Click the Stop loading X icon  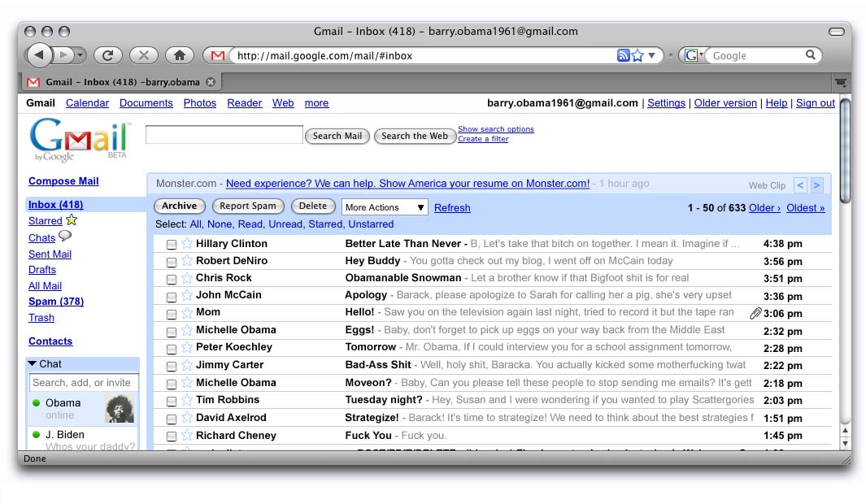[143, 55]
